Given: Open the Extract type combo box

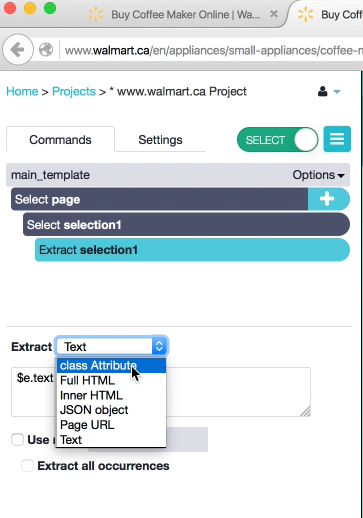Looking at the screenshot, I should point(112,346).
